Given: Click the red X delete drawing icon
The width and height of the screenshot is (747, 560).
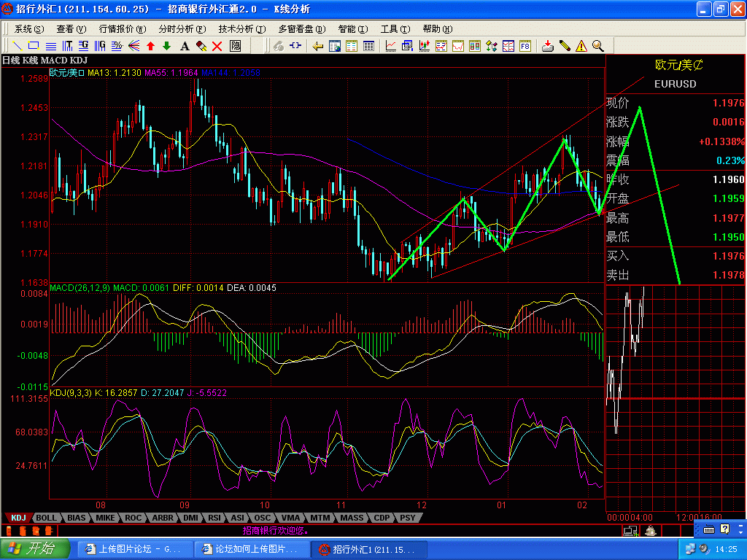Looking at the screenshot, I should 218,46.
